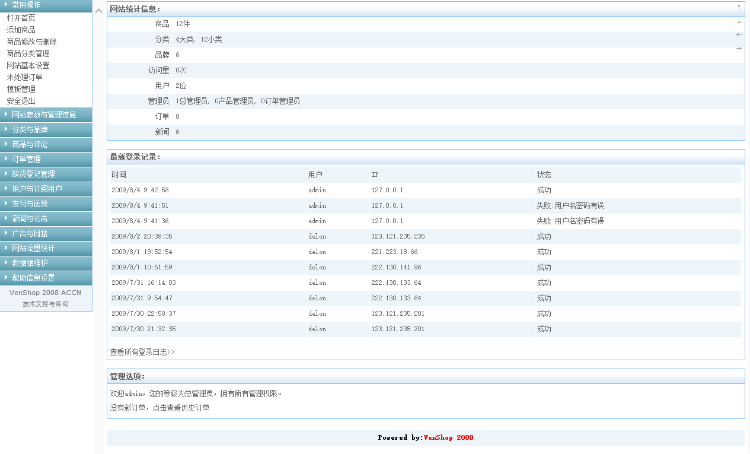Click the VenShop 2008 ACCN sidebar text

45,292
